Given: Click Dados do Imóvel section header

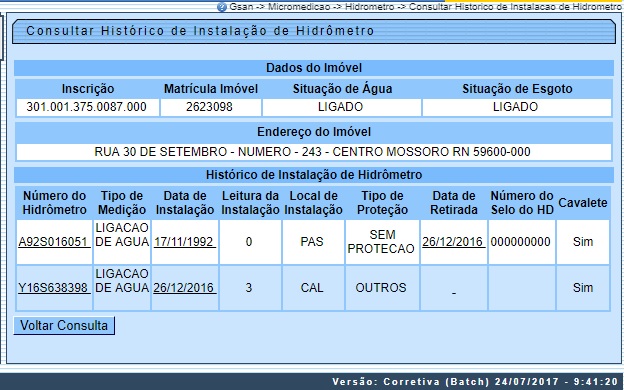Looking at the screenshot, I should 314,68.
